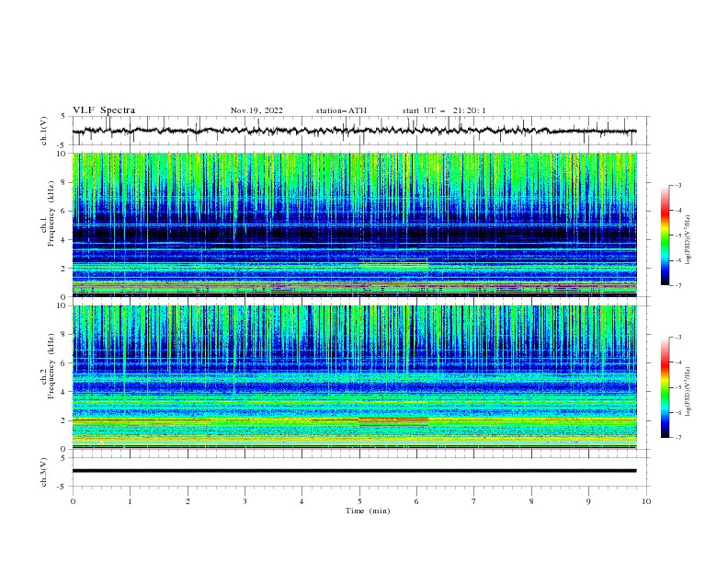Select the "start UT = 21:20:1" text
The width and height of the screenshot is (728, 563).
coord(444,110)
